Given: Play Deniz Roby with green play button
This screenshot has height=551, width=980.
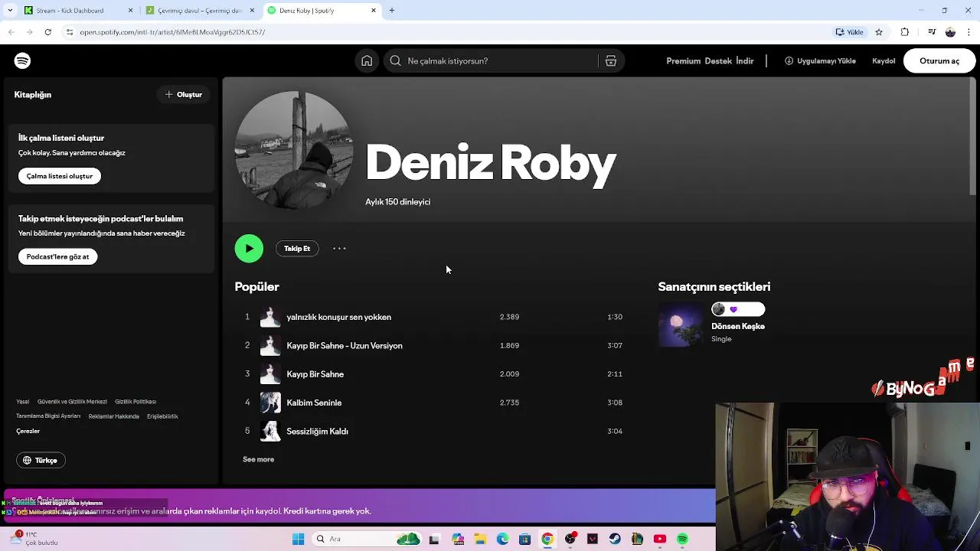Looking at the screenshot, I should click(x=249, y=249).
